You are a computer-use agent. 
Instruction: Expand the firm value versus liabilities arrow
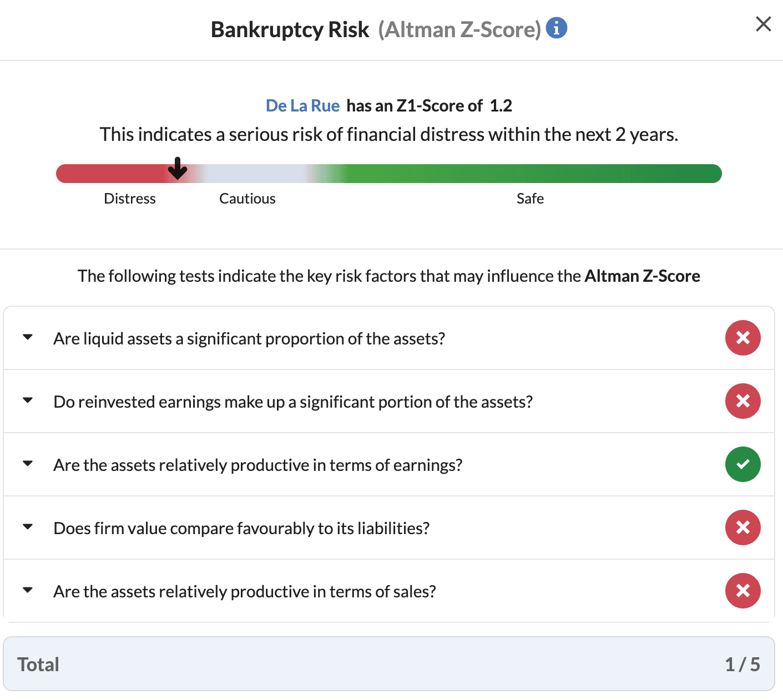(28, 527)
